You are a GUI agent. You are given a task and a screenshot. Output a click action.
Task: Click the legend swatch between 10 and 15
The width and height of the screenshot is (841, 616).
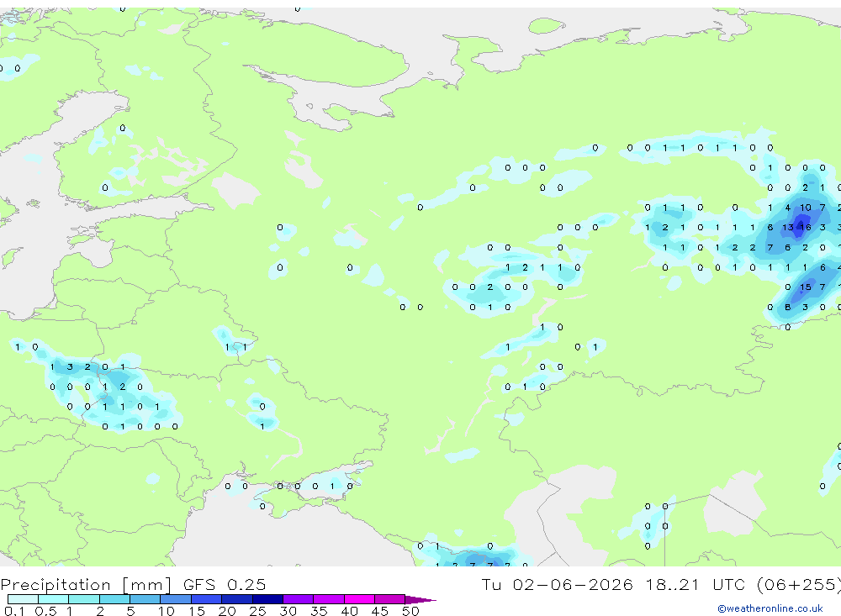pos(176,599)
